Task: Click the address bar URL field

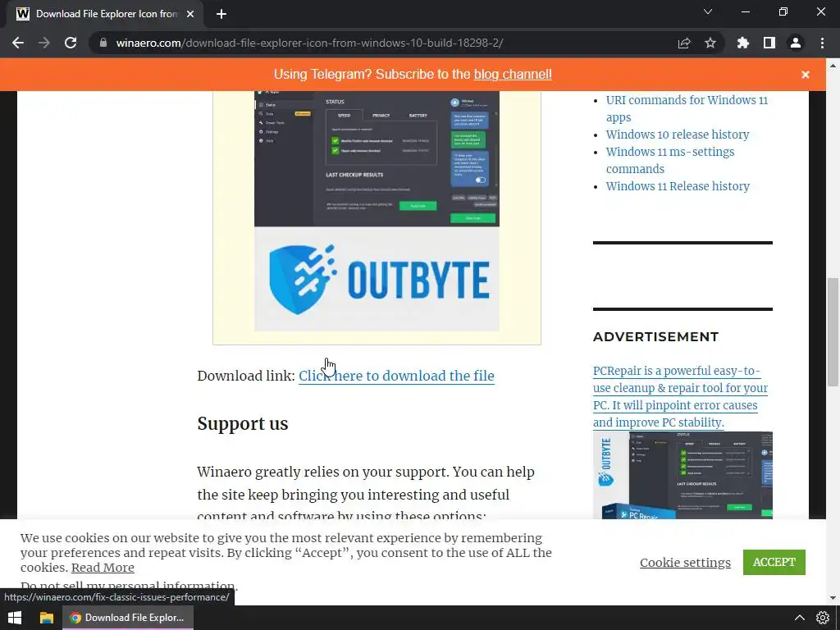Action: pos(381,43)
